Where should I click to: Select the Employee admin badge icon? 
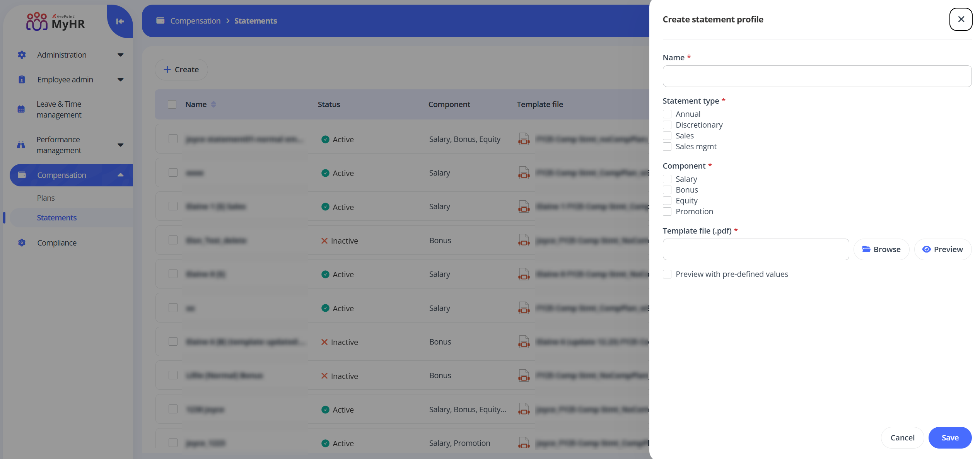21,79
